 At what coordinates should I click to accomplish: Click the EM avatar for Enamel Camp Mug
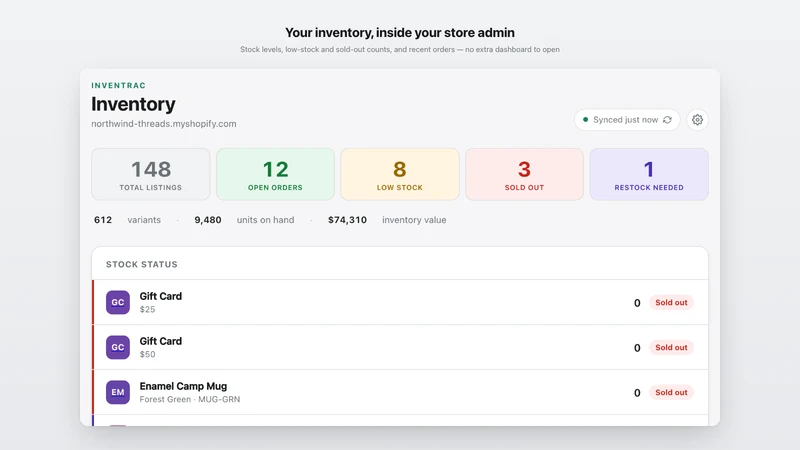[x=118, y=392]
